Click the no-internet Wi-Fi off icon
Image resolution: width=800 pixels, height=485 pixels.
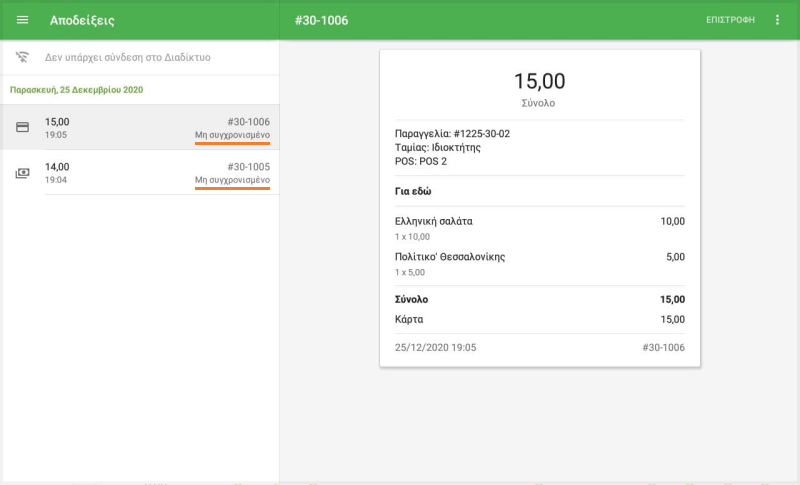tap(22, 57)
